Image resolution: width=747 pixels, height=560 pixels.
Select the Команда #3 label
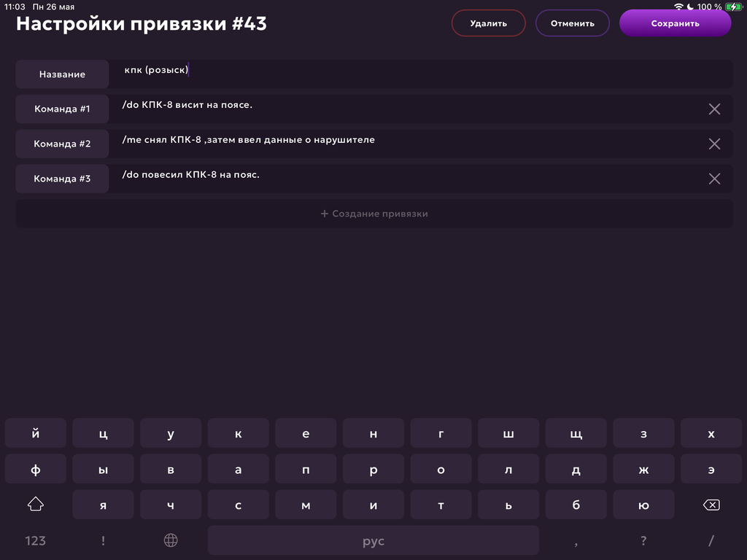coord(63,179)
